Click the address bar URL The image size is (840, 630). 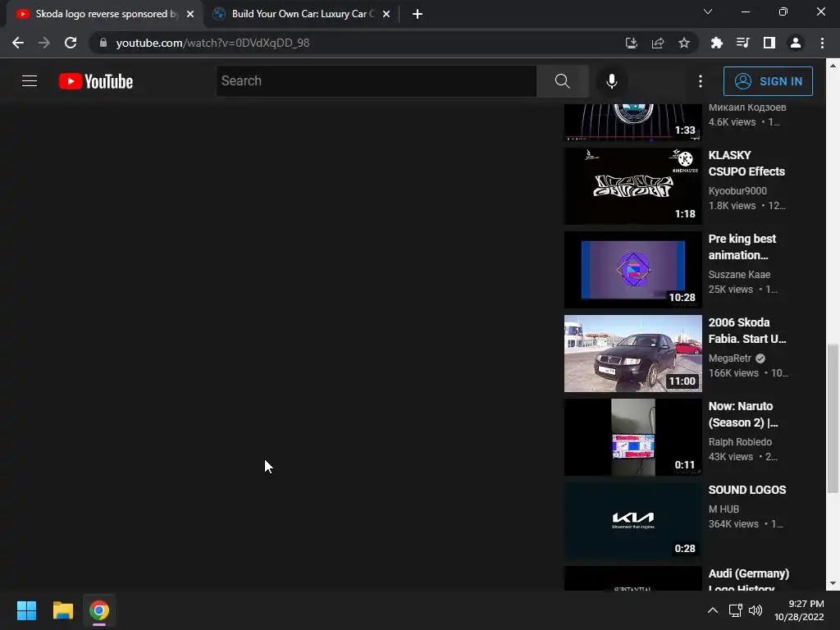[212, 43]
